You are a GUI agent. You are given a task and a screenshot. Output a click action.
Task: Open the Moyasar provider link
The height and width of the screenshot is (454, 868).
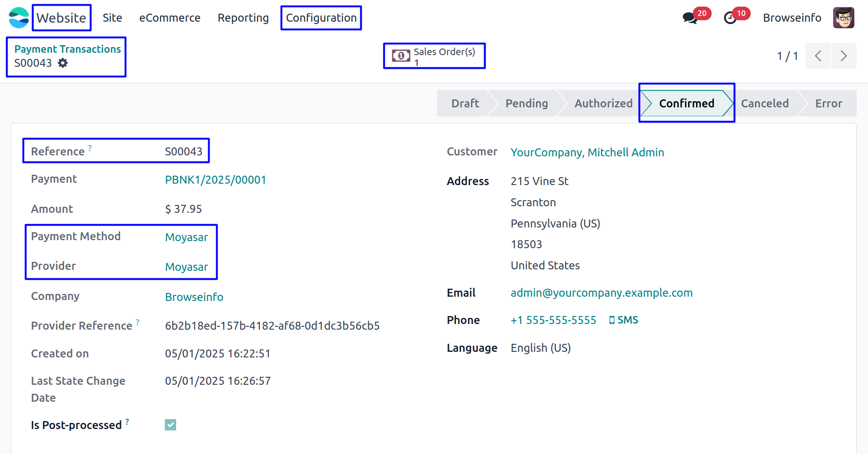click(x=187, y=267)
